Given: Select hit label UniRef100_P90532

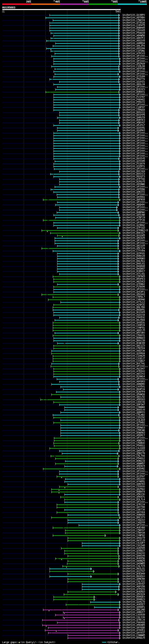Looking at the screenshot, I should pyautogui.click(x=133, y=318).
